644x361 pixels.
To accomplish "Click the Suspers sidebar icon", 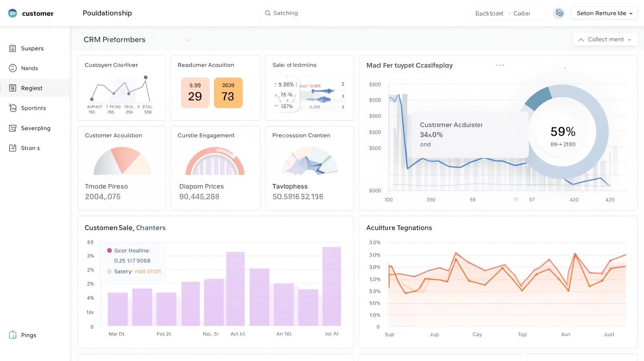I will pos(13,48).
